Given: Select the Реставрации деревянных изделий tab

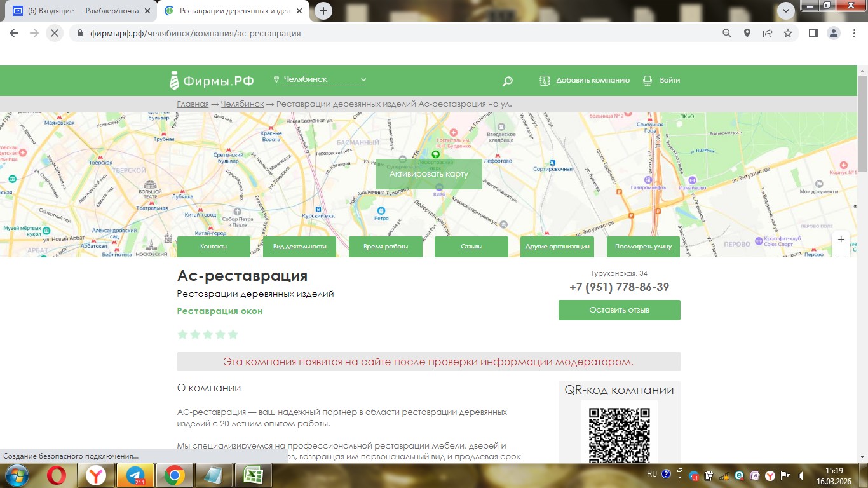Looking at the screenshot, I should (234, 11).
